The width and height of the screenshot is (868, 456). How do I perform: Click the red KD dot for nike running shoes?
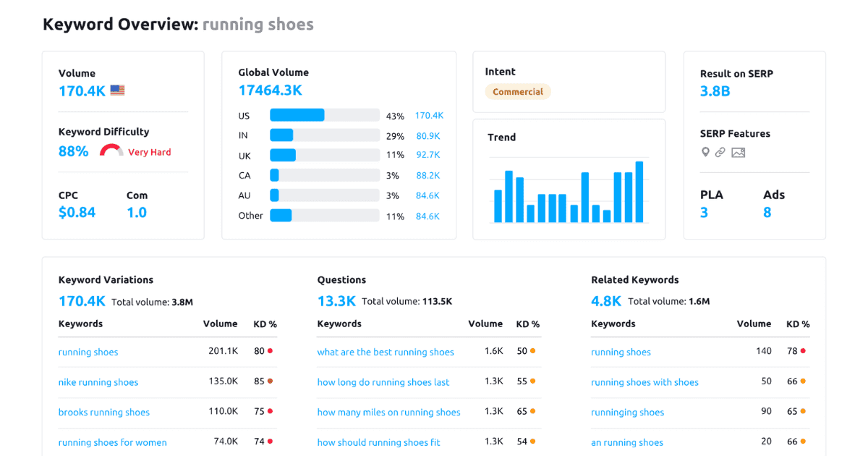pyautogui.click(x=270, y=381)
